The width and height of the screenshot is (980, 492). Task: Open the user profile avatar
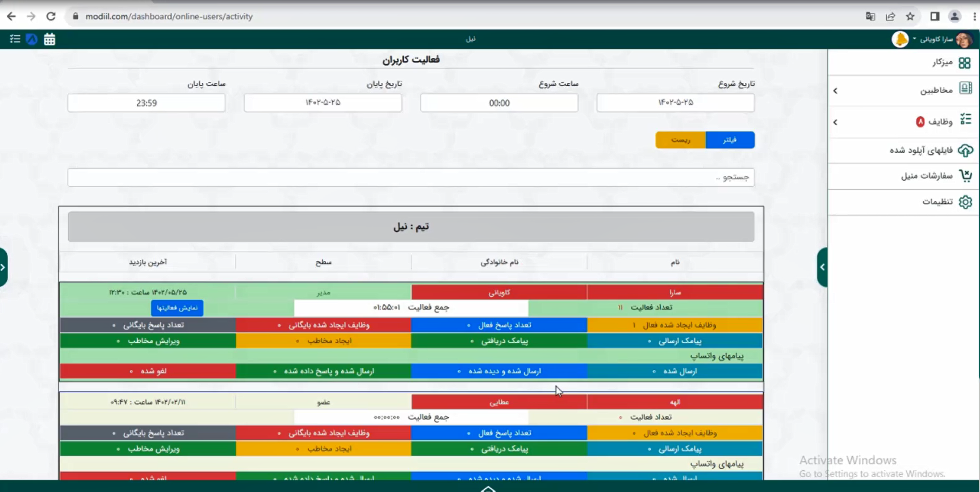click(x=964, y=39)
